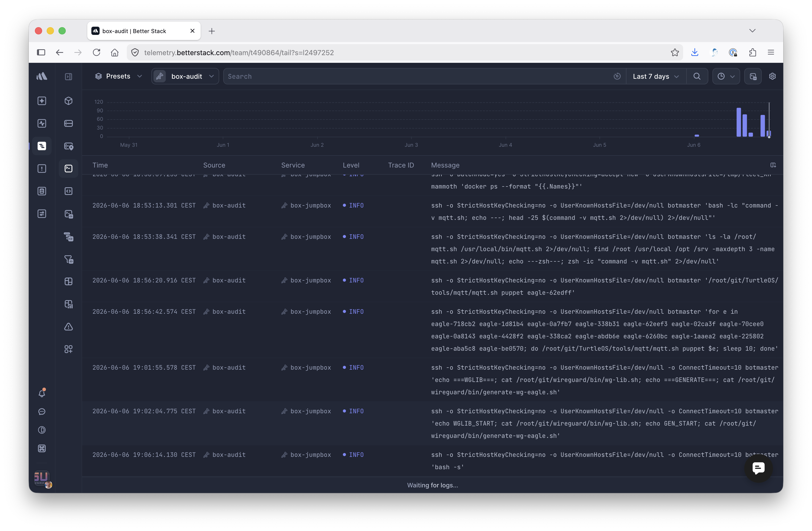The image size is (812, 531).
Task: Open the chart table reports icon
Action: tap(69, 304)
